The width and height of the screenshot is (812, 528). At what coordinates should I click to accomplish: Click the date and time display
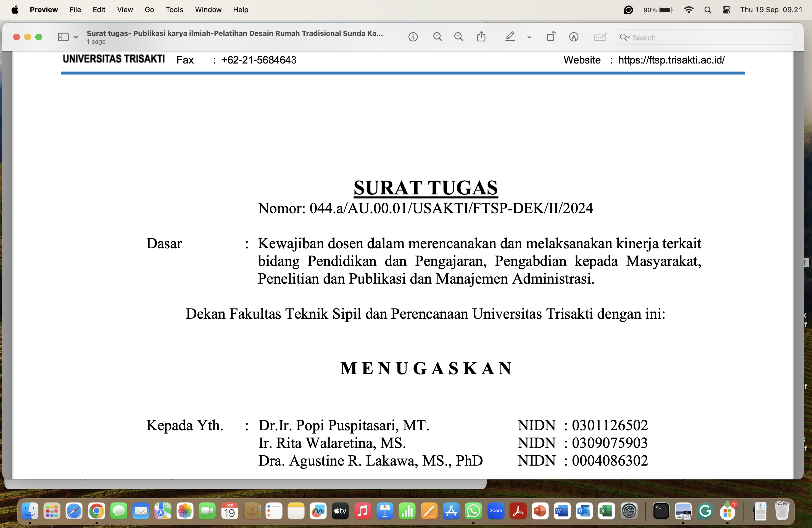pos(771,10)
